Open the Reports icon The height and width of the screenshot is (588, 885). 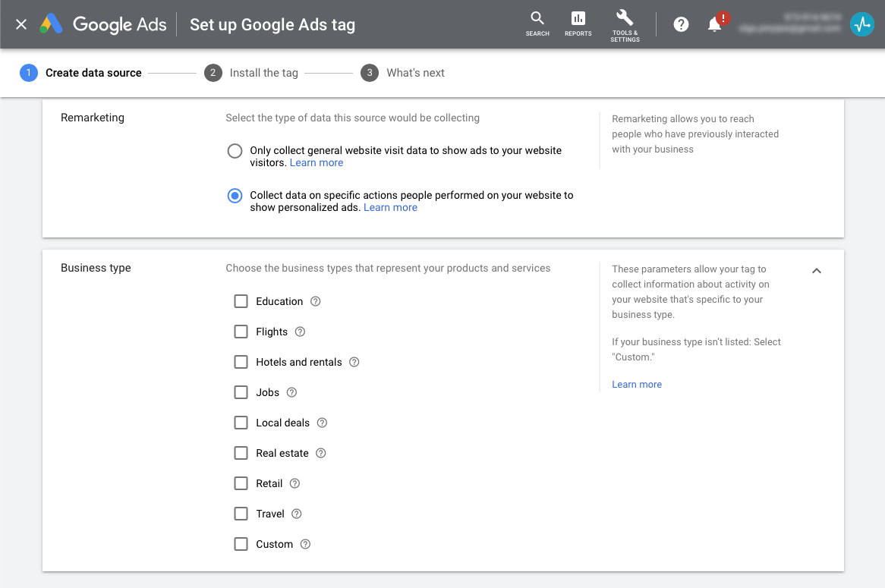pyautogui.click(x=578, y=24)
